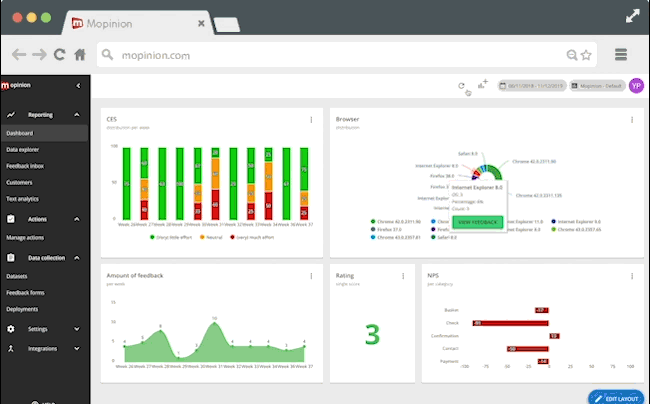Open the browser hamburger menu

coord(621,55)
